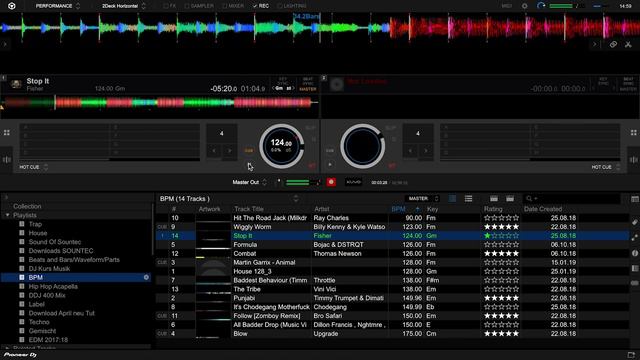Click the MIDI button in the top bar
This screenshot has width=640, height=360.
click(507, 6)
